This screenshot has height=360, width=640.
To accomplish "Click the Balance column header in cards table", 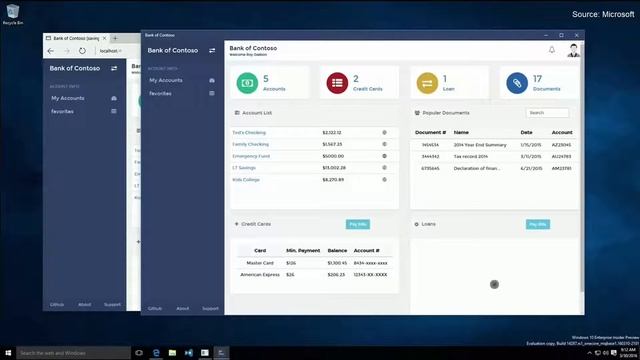I will point(337,251).
